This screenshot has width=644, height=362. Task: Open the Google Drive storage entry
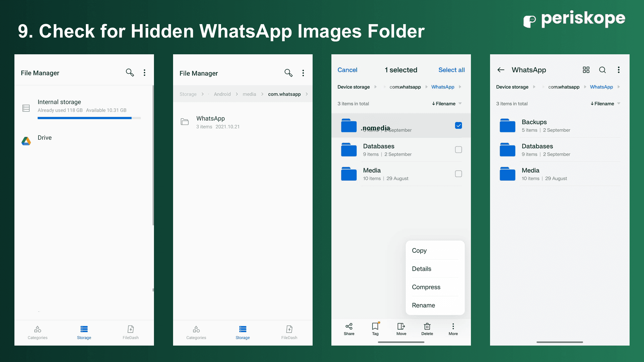(44, 137)
